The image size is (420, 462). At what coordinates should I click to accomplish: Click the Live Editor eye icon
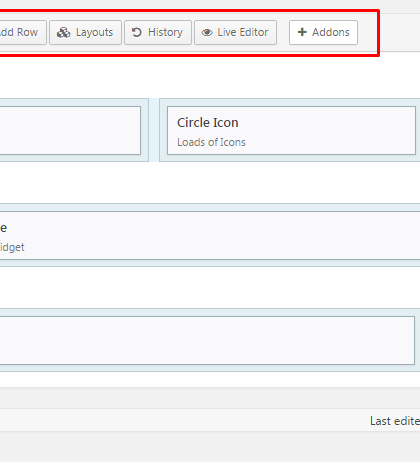coord(207,32)
